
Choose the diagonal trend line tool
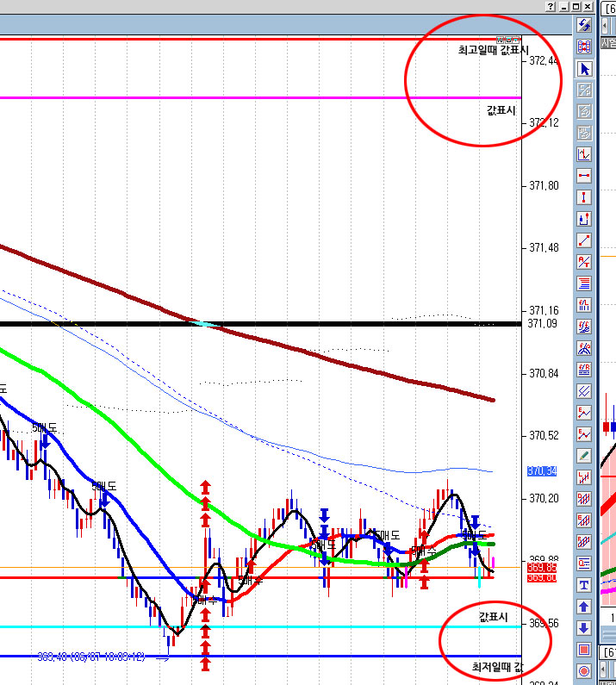click(x=584, y=240)
